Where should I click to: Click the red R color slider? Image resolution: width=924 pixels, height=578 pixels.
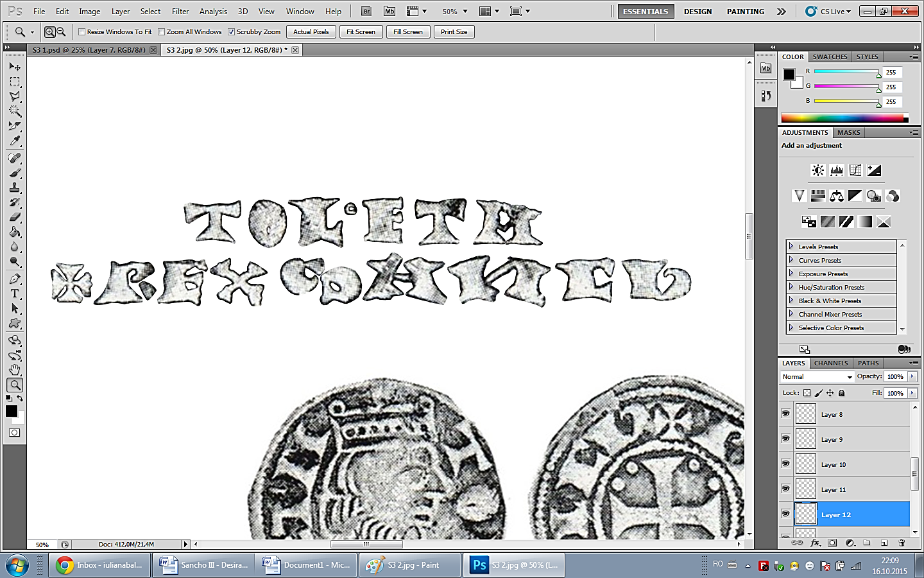[x=846, y=72]
